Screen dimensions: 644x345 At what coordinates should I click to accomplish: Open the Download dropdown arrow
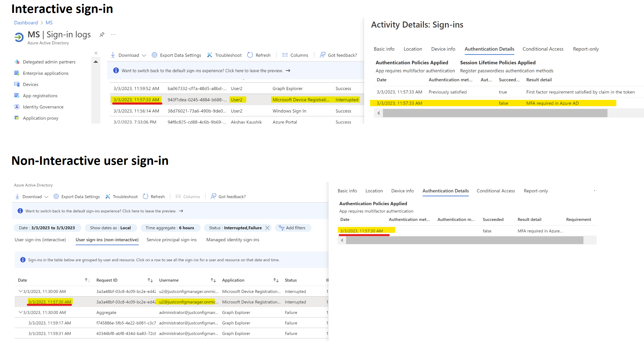[144, 55]
